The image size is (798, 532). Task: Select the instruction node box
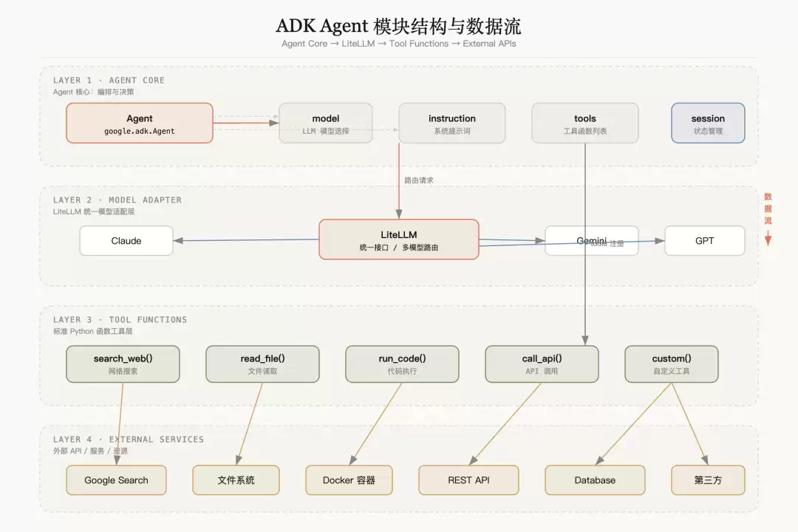pyautogui.click(x=452, y=123)
